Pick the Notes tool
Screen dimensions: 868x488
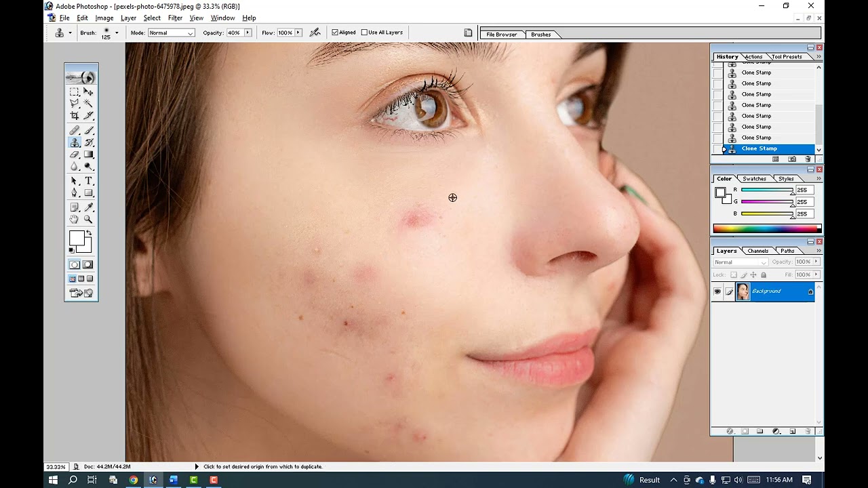click(75, 207)
